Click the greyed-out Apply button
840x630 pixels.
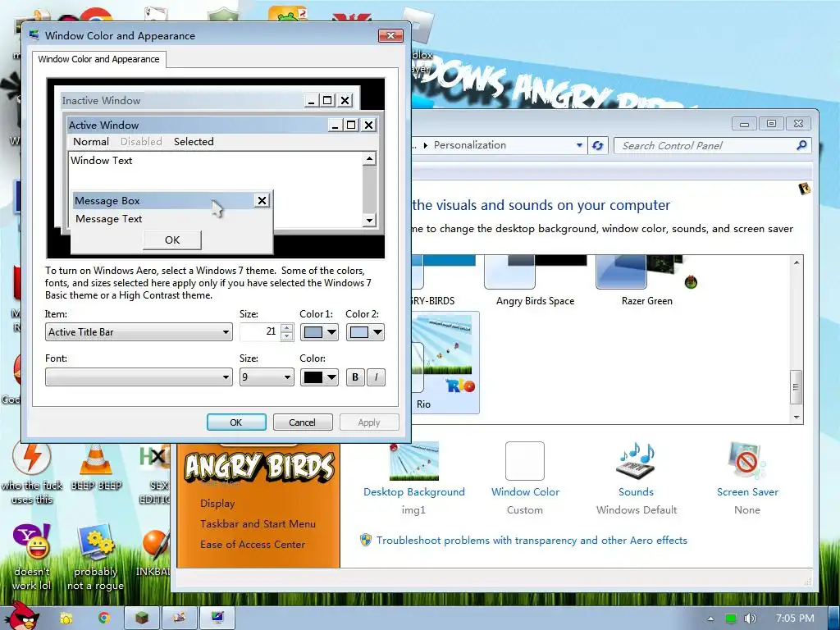(368, 422)
